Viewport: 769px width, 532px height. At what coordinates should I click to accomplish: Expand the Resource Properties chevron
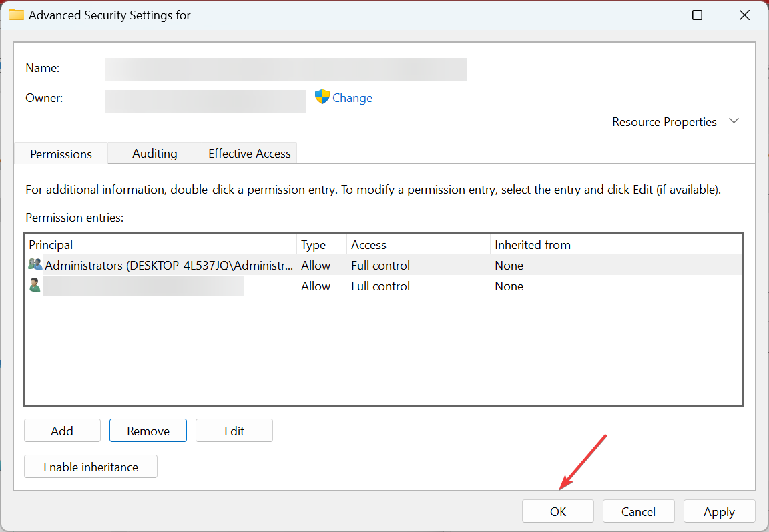[734, 121]
